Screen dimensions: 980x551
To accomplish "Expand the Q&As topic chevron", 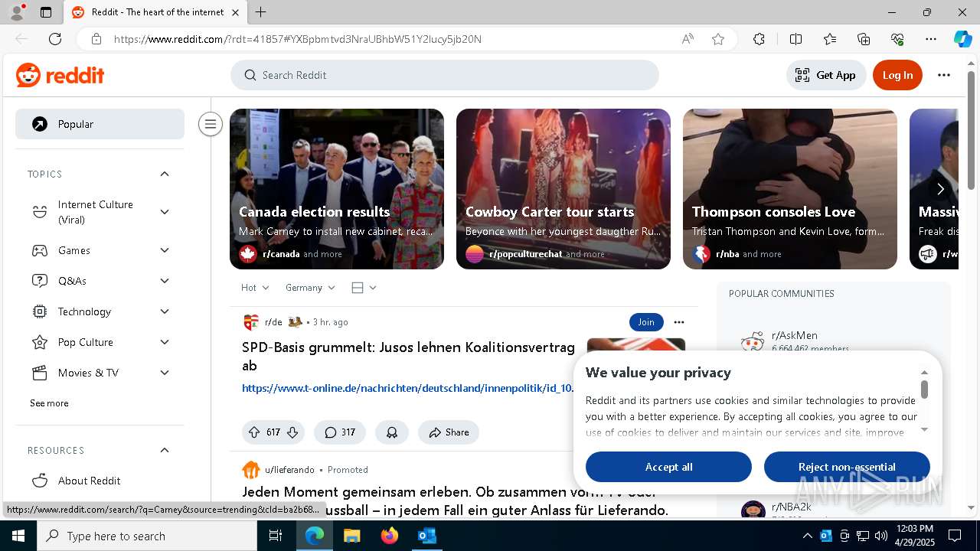I will (165, 281).
